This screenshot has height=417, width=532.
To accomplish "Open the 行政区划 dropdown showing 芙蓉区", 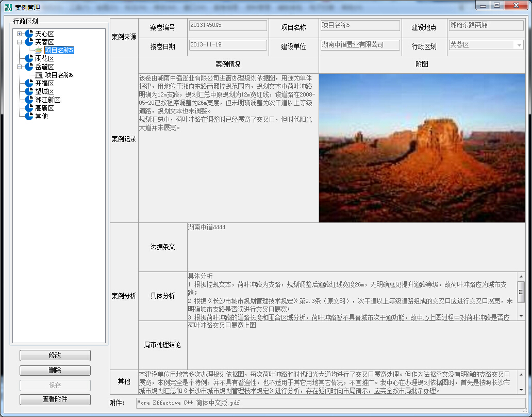I will 519,45.
